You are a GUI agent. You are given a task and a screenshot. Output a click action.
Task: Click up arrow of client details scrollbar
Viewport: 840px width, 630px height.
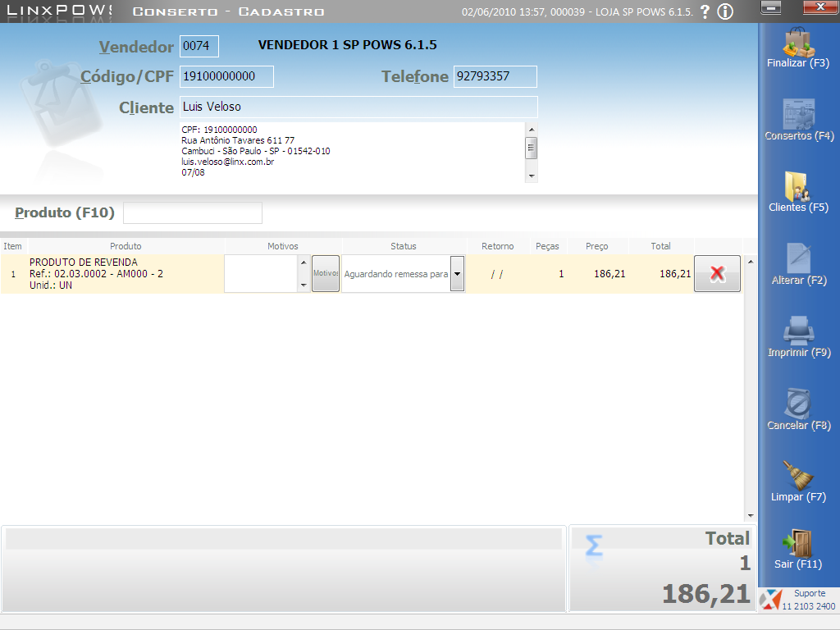532,129
